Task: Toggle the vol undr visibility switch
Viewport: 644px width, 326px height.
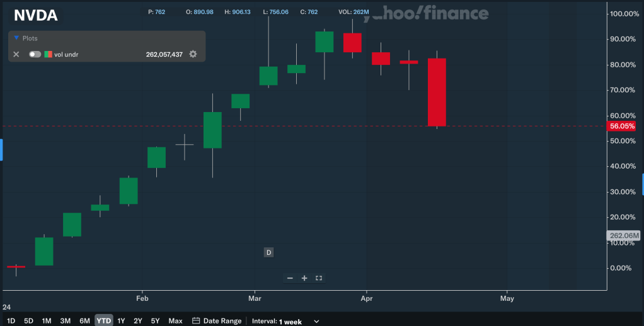Action: (x=35, y=55)
